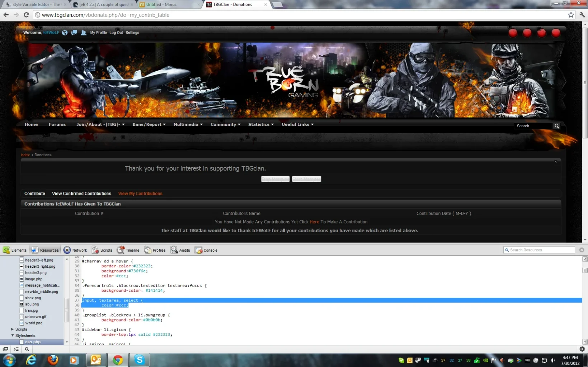This screenshot has height=367, width=588.
Task: Click Chrome forward arrow button
Action: (x=16, y=15)
